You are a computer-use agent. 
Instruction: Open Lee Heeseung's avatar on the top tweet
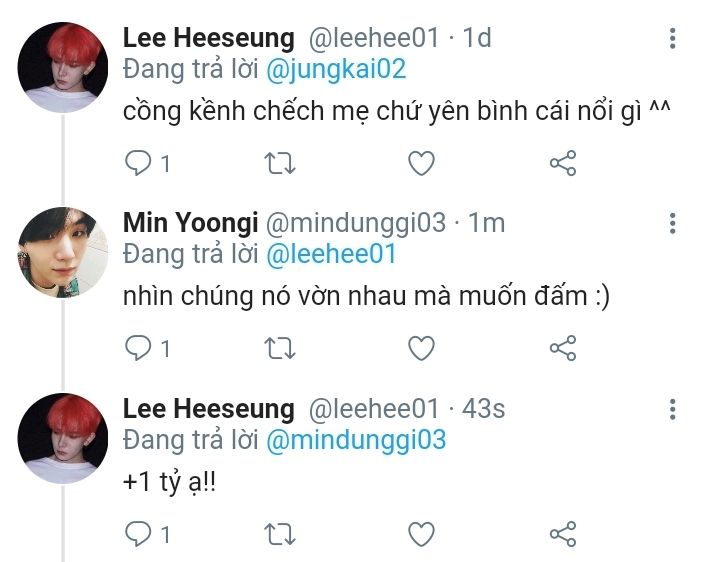[63, 67]
